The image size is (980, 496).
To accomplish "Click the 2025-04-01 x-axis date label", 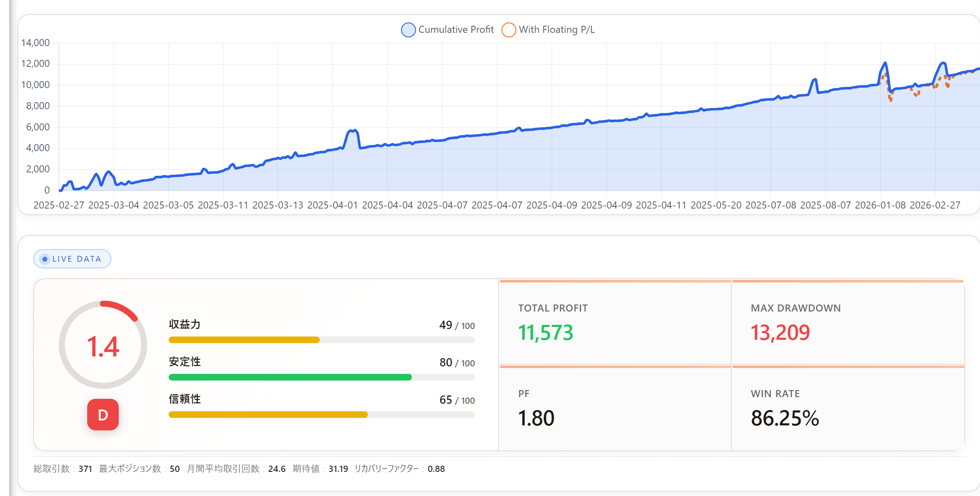I will (x=332, y=205).
